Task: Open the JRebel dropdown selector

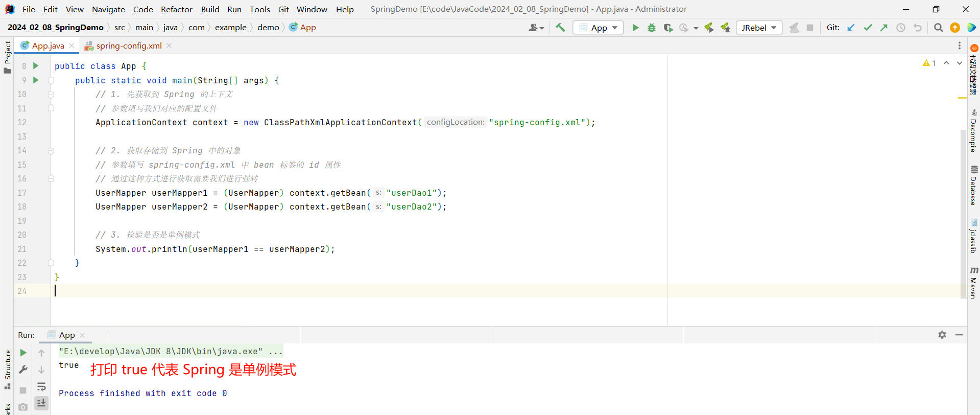Action: [x=759, y=28]
